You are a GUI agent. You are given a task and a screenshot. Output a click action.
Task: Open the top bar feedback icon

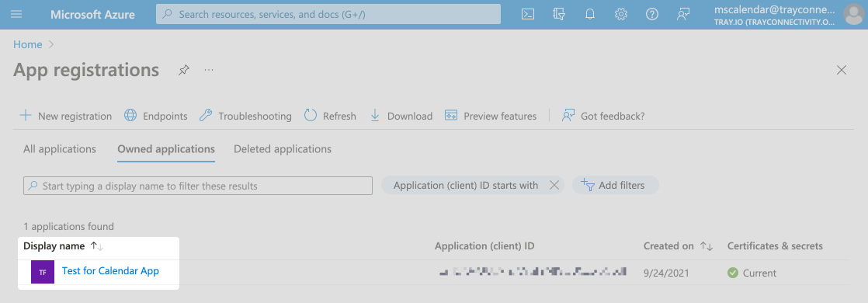click(683, 15)
